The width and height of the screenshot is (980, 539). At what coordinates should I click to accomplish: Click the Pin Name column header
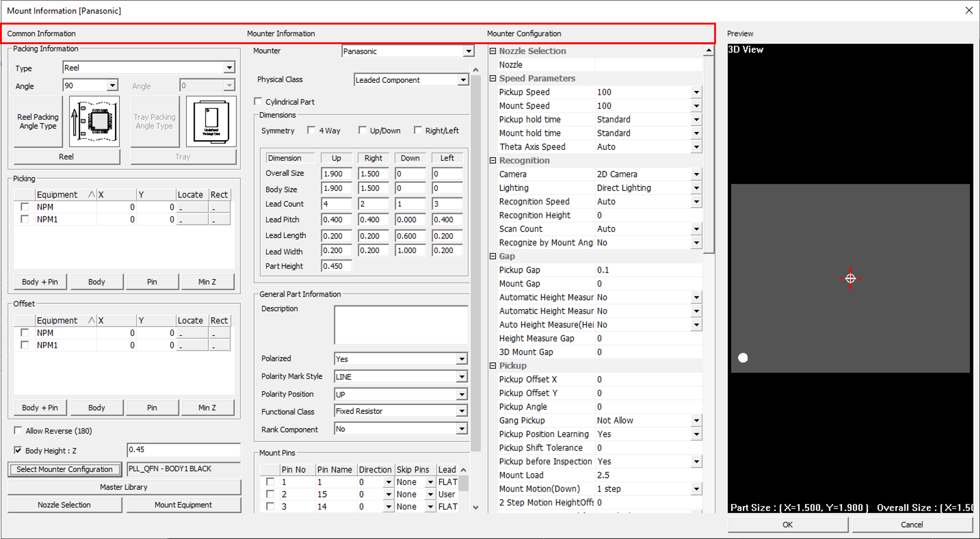[x=334, y=469]
